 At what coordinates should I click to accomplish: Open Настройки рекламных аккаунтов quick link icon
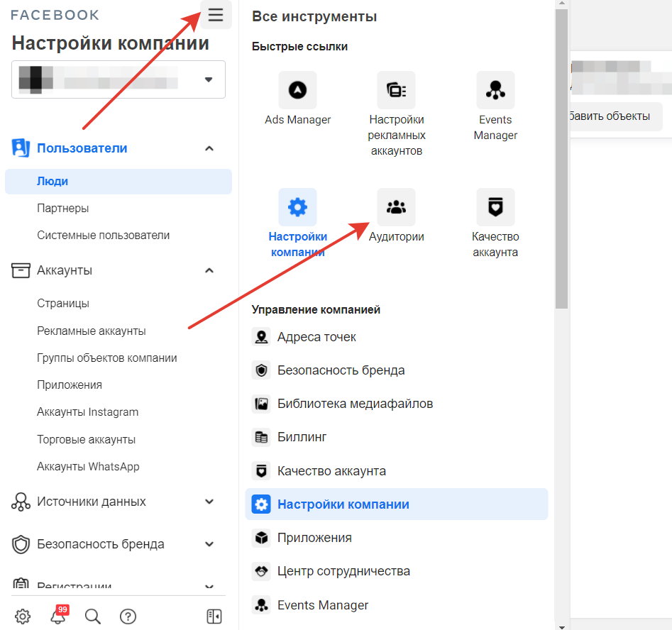coord(397,90)
